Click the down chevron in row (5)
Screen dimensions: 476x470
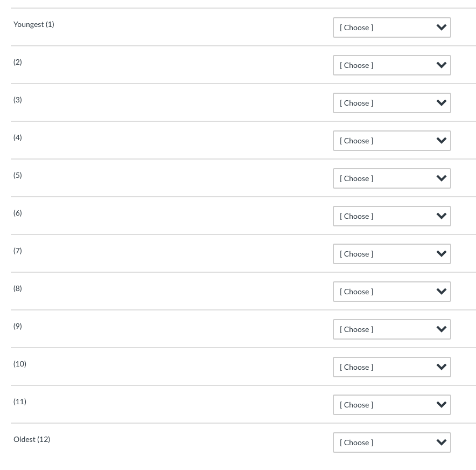[442, 178]
